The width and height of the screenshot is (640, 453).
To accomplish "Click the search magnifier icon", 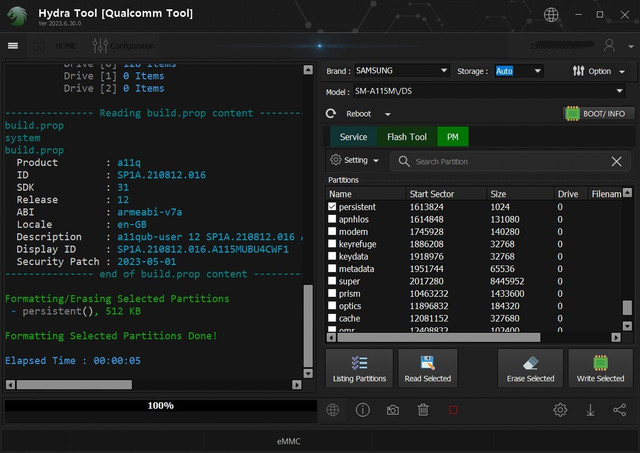I will [x=404, y=162].
